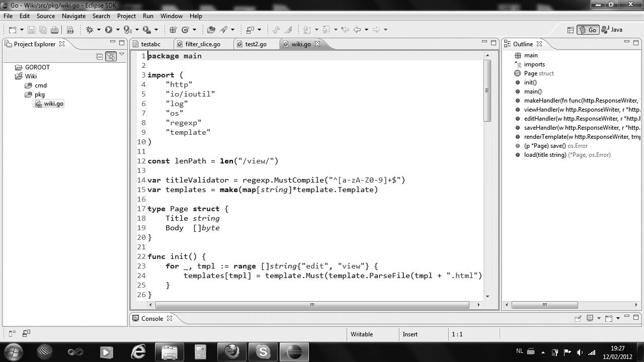This screenshot has height=362, width=644.
Task: Click the Back navigation arrow icon
Action: point(357,30)
